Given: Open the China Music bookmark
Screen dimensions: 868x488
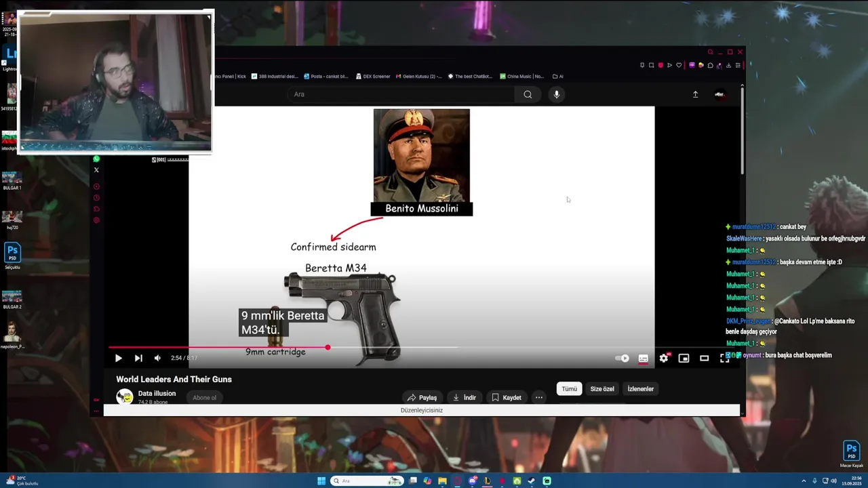Looking at the screenshot, I should tap(523, 77).
